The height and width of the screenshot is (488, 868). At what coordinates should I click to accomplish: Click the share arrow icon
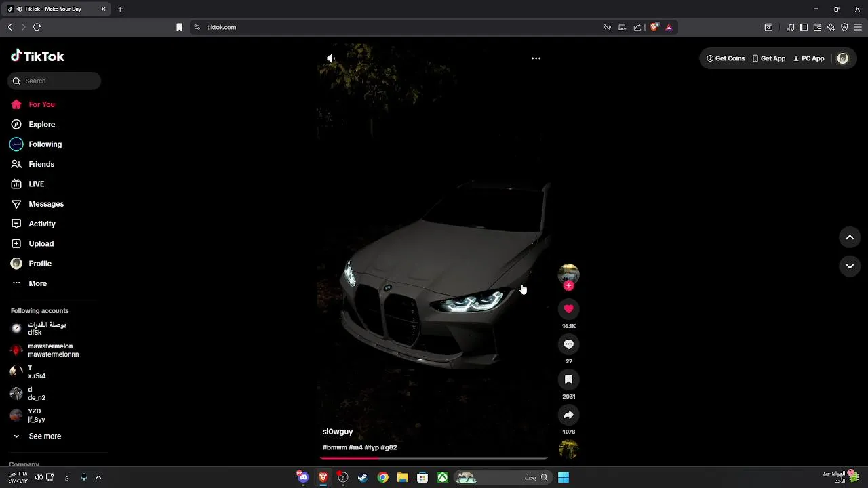(568, 415)
